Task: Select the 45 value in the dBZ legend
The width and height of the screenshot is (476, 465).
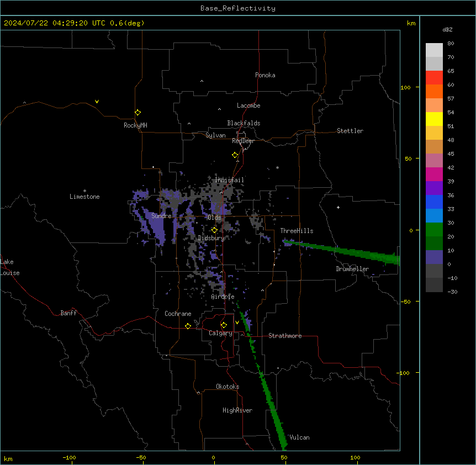Action: [x=451, y=154]
